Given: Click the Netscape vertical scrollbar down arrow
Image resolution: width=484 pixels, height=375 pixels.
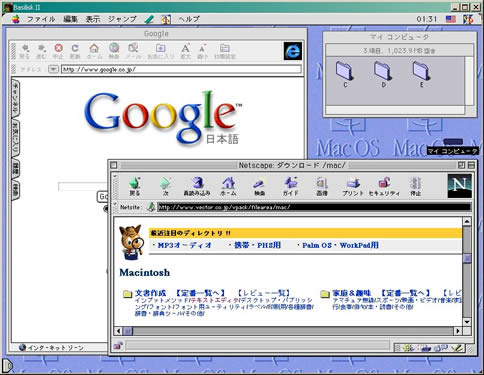Looking at the screenshot, I should pyautogui.click(x=467, y=322).
